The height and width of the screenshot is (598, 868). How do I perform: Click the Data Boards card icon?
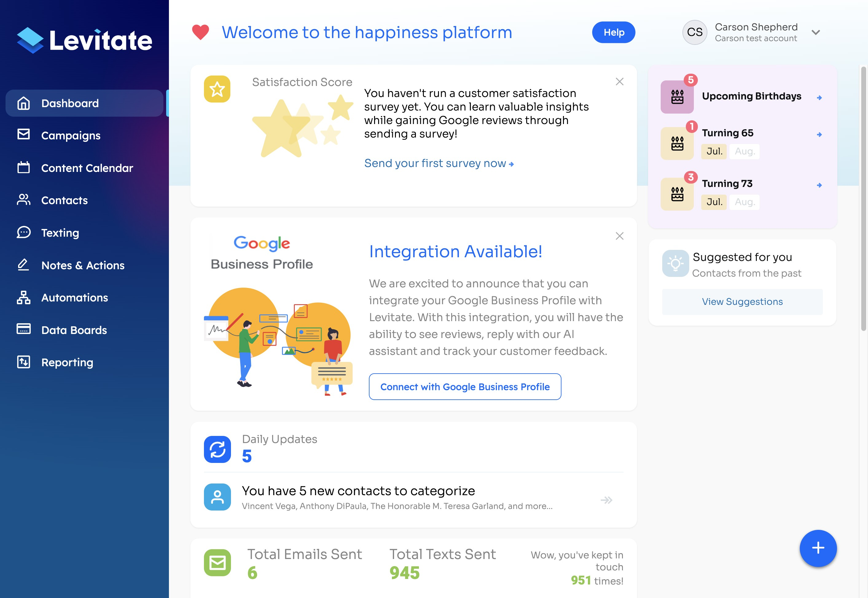point(24,329)
